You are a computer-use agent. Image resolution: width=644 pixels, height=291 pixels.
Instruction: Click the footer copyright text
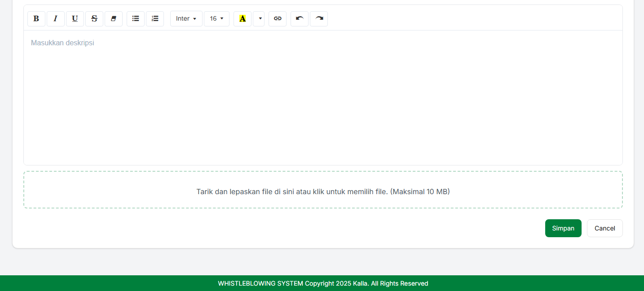[323, 283]
